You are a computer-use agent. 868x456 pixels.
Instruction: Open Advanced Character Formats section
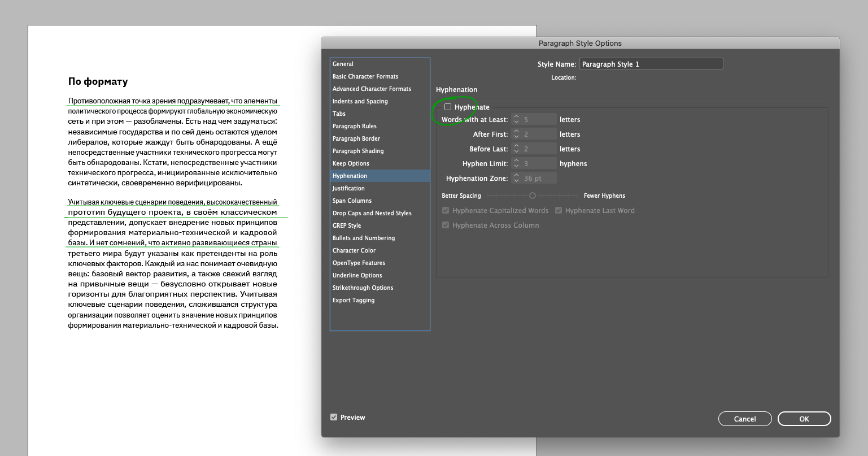pos(380,89)
